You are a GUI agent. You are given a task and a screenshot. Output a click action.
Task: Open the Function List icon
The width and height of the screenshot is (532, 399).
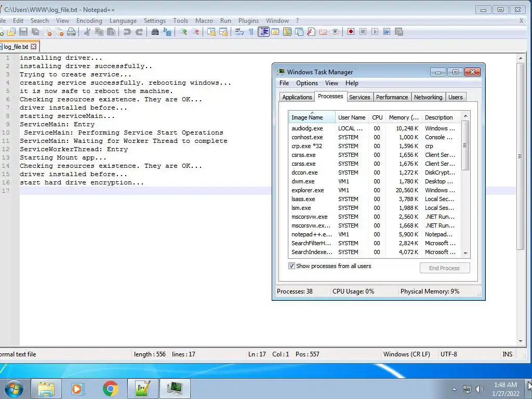311,32
